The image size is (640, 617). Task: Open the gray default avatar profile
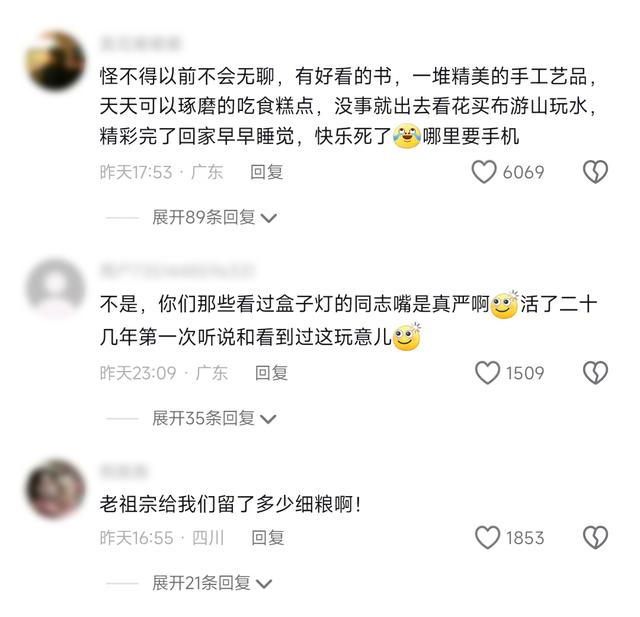[x=56, y=288]
